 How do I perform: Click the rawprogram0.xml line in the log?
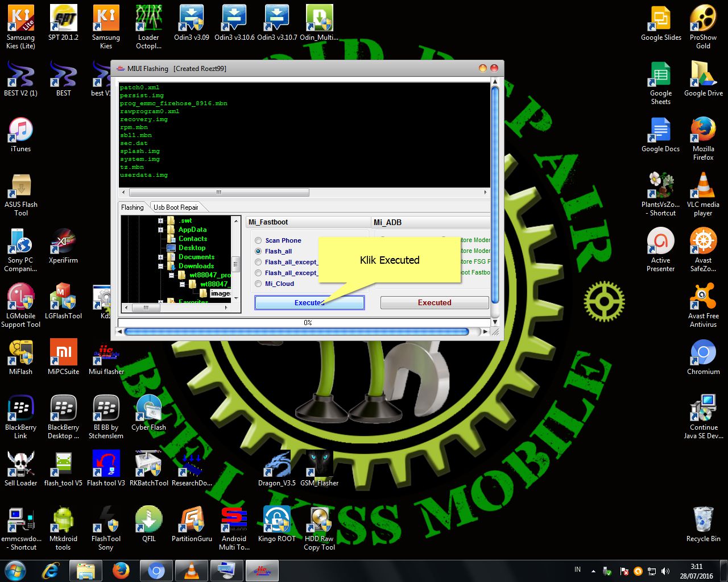pyautogui.click(x=150, y=111)
